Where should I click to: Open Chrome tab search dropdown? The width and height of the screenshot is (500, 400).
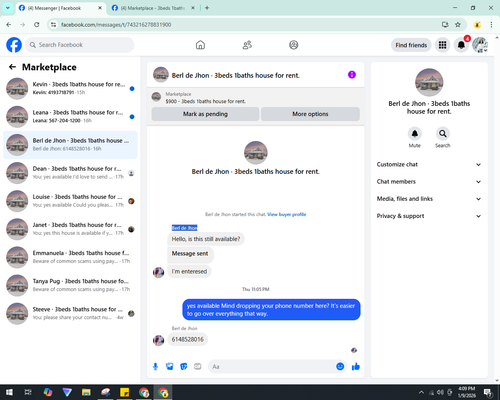[x=8, y=8]
